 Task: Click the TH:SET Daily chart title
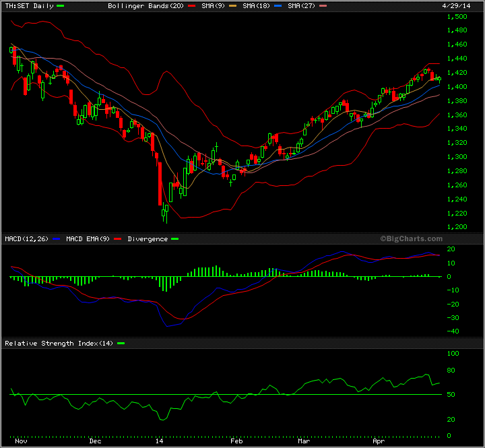(x=29, y=6)
